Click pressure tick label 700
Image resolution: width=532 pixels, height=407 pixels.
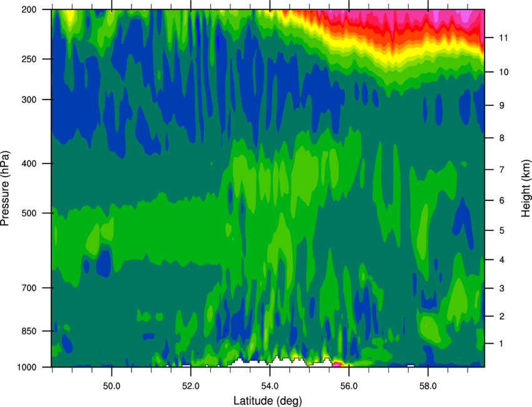click(29, 288)
